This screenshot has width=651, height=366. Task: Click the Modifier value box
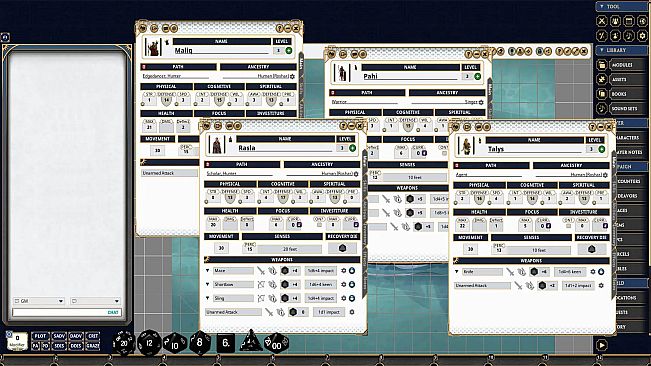[17, 341]
